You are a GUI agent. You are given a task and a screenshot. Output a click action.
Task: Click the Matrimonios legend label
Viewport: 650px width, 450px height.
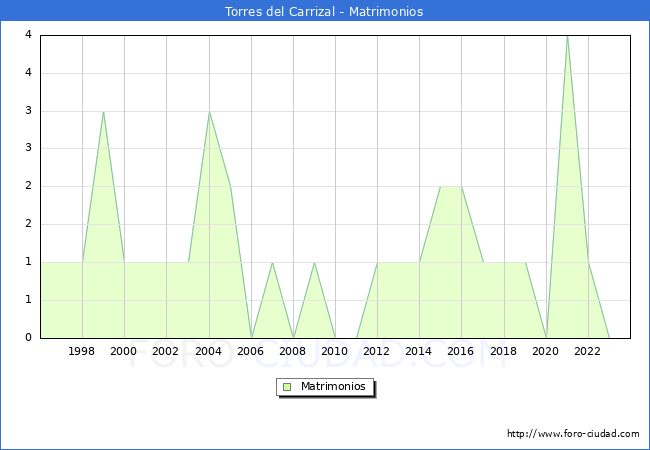pos(333,386)
